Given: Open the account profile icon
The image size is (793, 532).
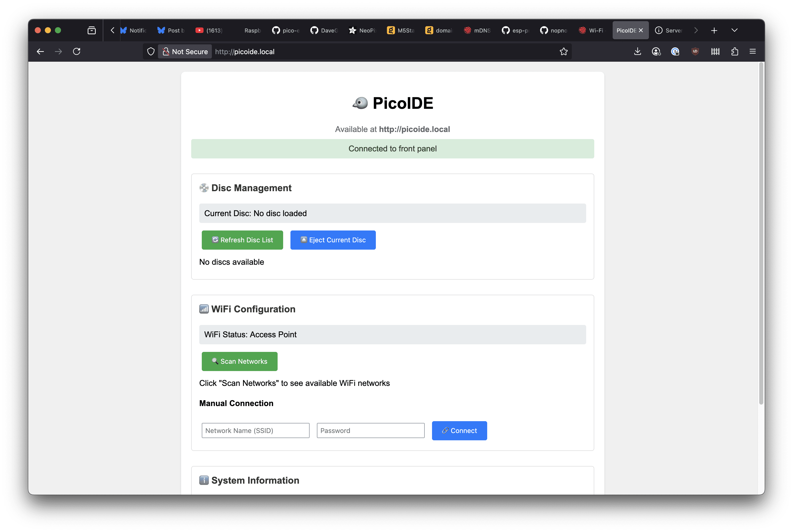Looking at the screenshot, I should tap(656, 52).
